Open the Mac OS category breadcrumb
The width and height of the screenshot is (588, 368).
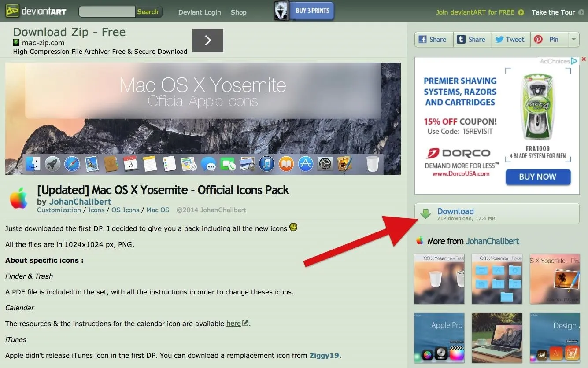click(158, 210)
